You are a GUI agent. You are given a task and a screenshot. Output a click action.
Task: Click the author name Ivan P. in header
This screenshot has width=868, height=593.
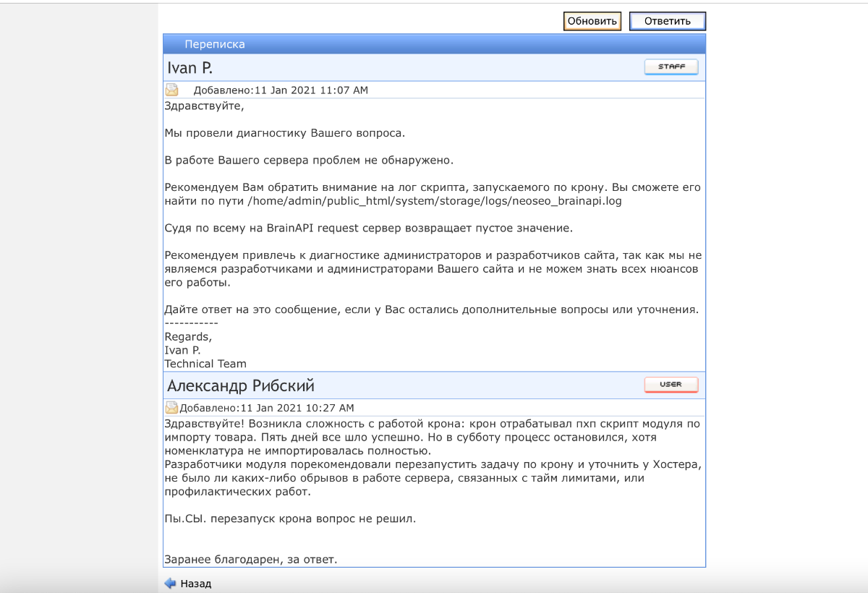[x=190, y=68]
